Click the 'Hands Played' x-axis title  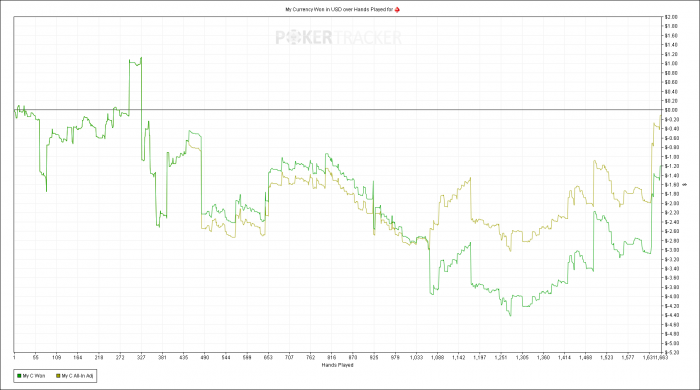338,365
